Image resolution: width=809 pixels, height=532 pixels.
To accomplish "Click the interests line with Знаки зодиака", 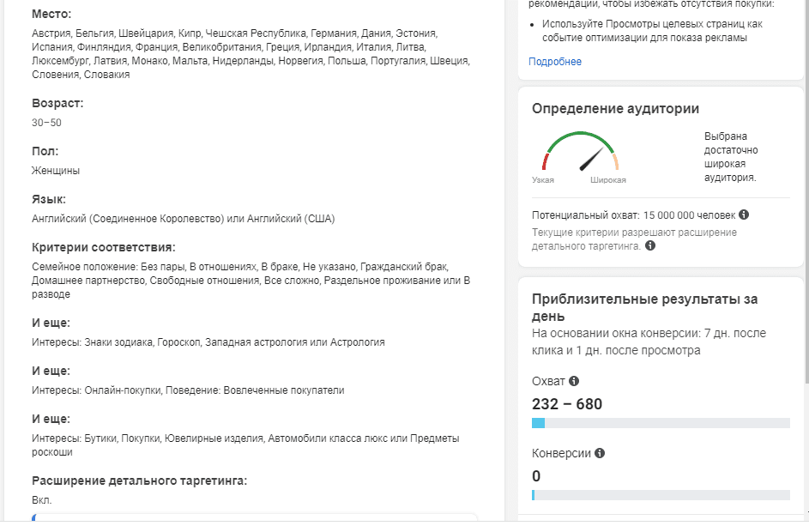I will point(208,342).
